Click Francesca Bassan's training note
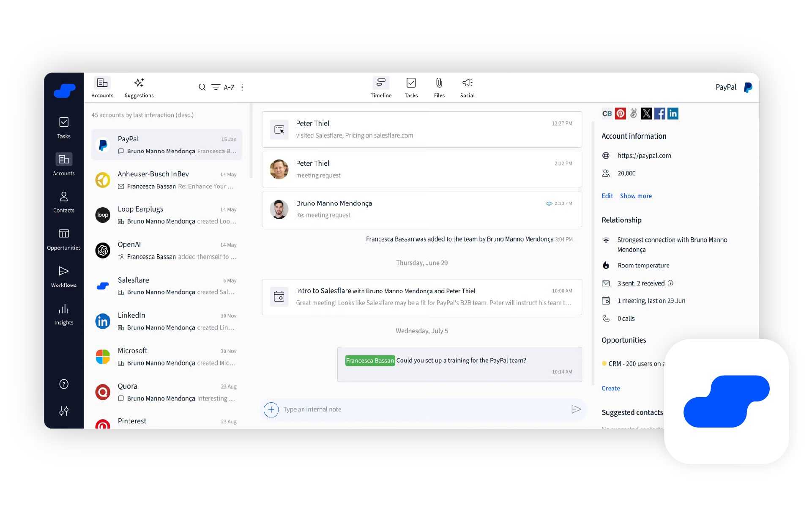Image resolution: width=812 pixels, height=508 pixels. 459,365
